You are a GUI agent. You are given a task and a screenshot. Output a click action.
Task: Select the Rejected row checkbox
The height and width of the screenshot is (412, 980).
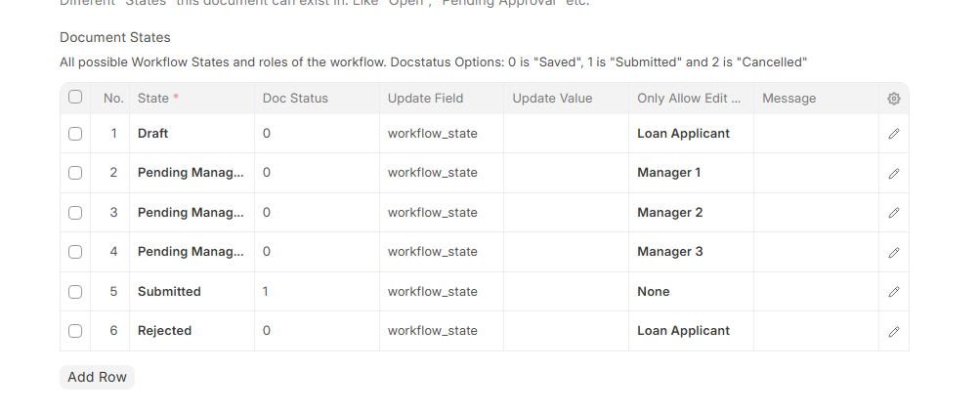point(75,331)
